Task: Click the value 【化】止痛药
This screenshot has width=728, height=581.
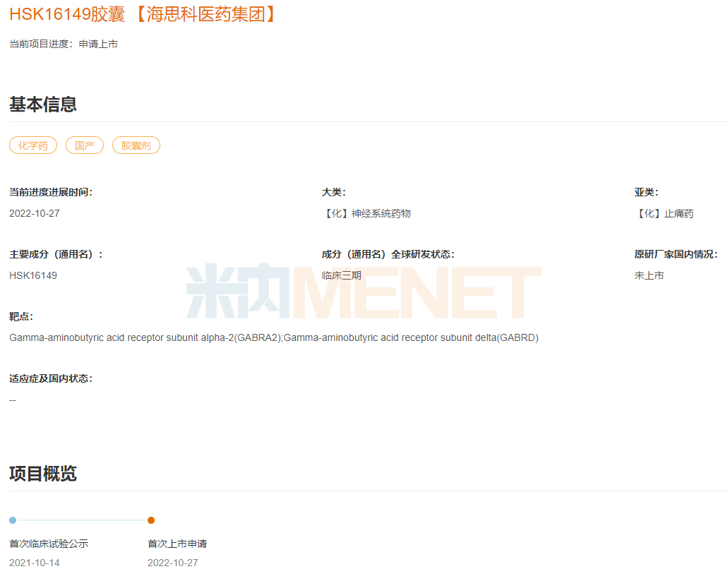Action: 664,213
